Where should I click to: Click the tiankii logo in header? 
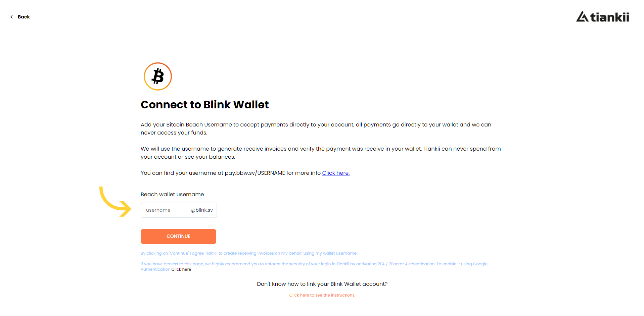[x=603, y=17]
